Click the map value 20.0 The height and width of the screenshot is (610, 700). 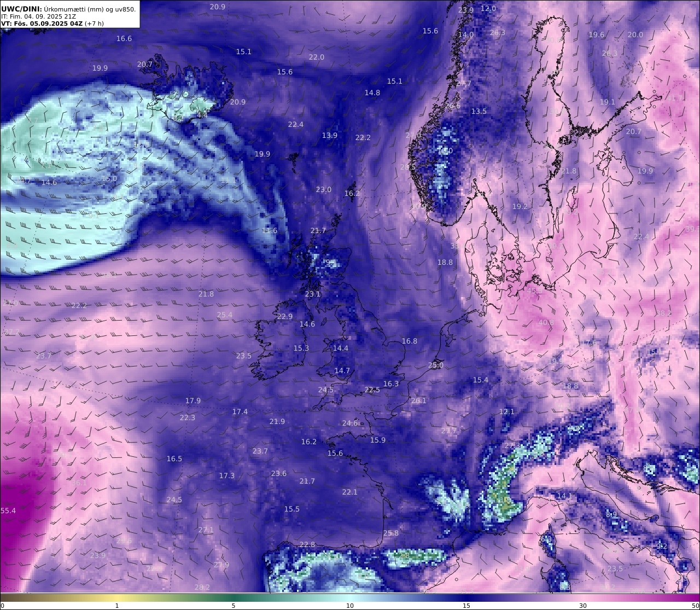[635, 35]
